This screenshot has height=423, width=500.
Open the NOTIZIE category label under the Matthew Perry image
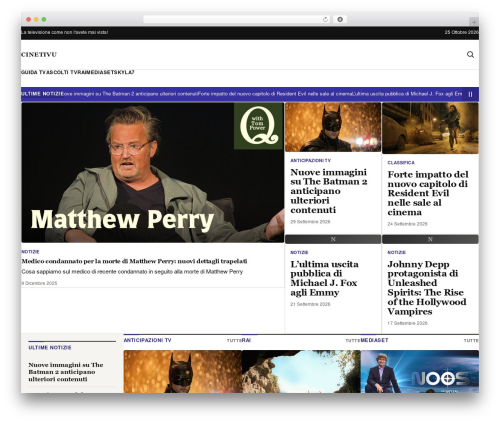pyautogui.click(x=30, y=252)
